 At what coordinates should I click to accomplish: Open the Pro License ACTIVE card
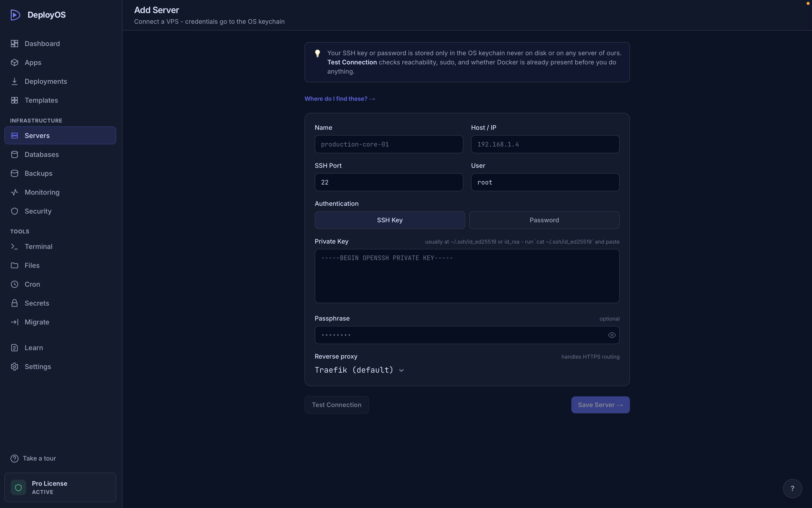(x=60, y=487)
